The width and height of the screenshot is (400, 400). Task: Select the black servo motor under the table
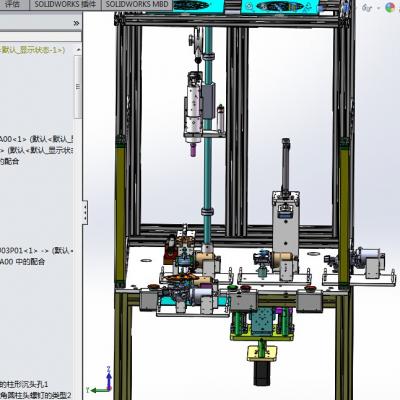(261, 372)
